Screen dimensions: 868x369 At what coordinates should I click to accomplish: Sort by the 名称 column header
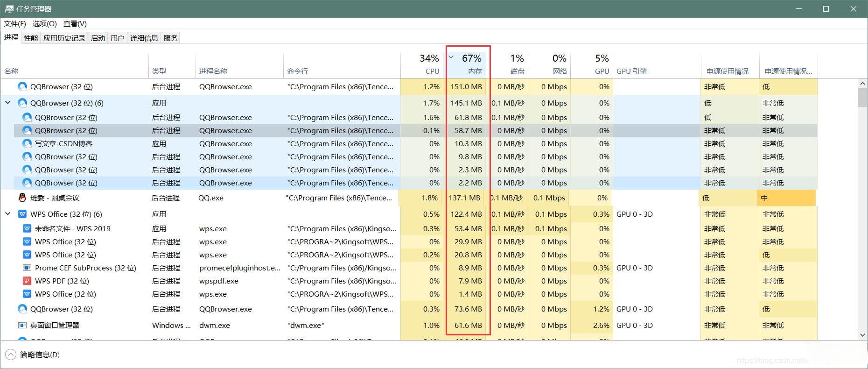coord(75,65)
